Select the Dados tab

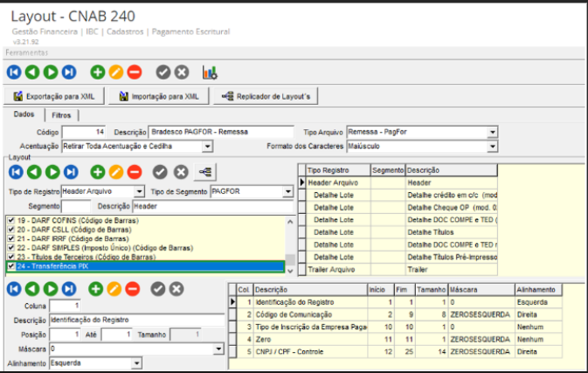tap(24, 115)
